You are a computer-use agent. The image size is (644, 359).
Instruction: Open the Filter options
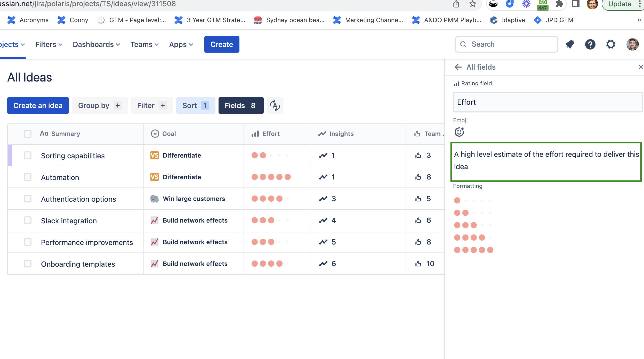click(152, 105)
